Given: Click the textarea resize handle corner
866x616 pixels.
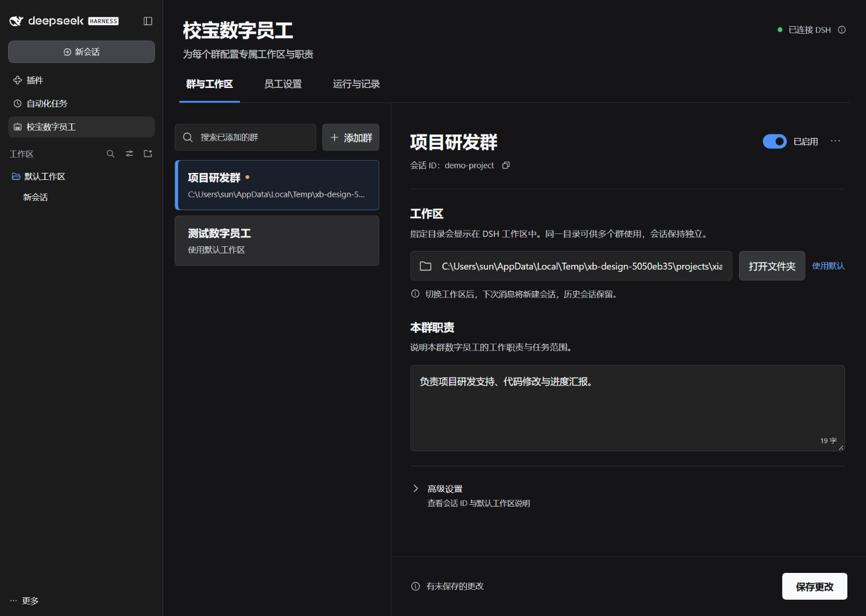Looking at the screenshot, I should pos(841,447).
